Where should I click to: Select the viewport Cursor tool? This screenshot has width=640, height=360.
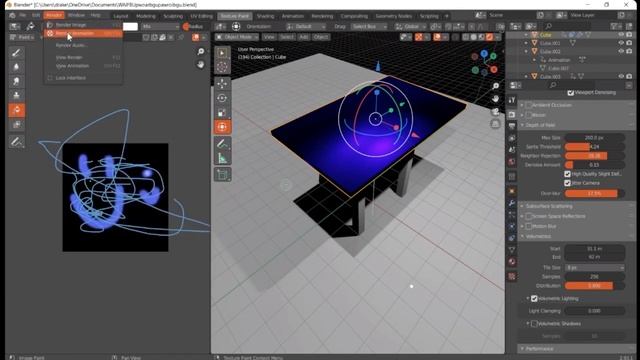click(222, 67)
